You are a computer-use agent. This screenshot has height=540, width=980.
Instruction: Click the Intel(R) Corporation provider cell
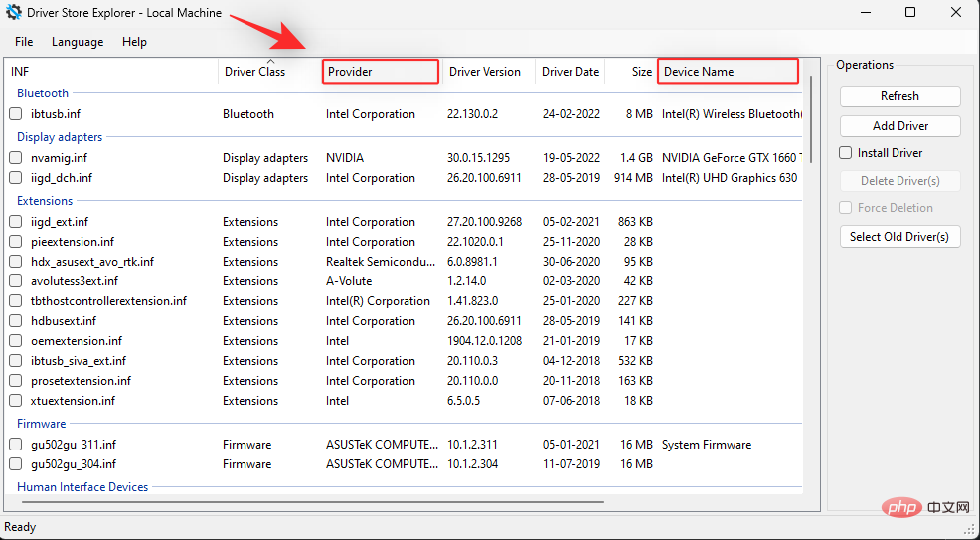(x=378, y=301)
